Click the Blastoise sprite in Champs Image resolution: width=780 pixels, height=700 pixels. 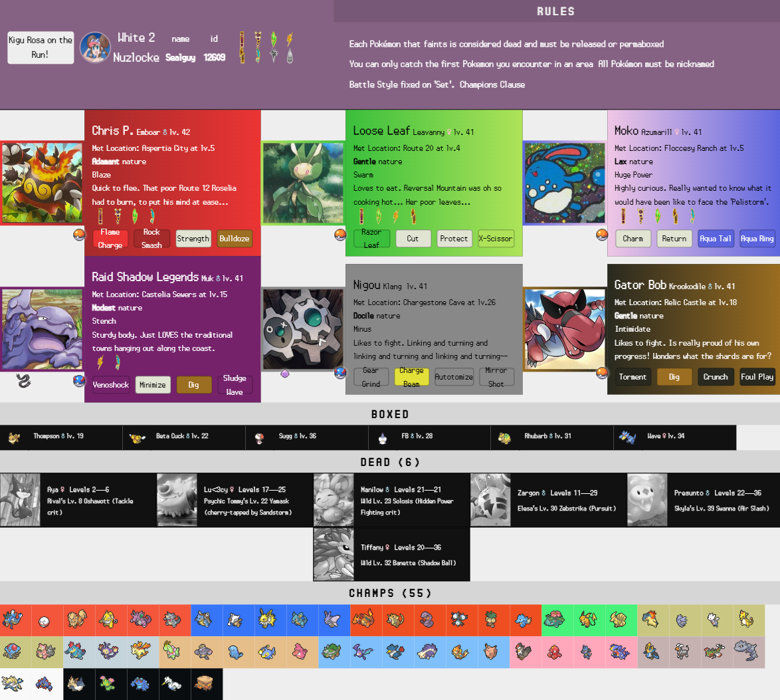(203, 620)
